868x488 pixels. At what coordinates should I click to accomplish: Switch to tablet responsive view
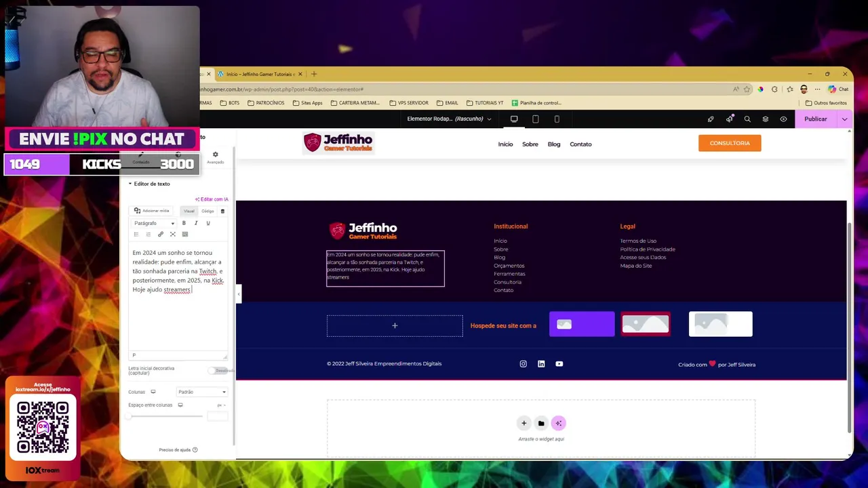(535, 119)
